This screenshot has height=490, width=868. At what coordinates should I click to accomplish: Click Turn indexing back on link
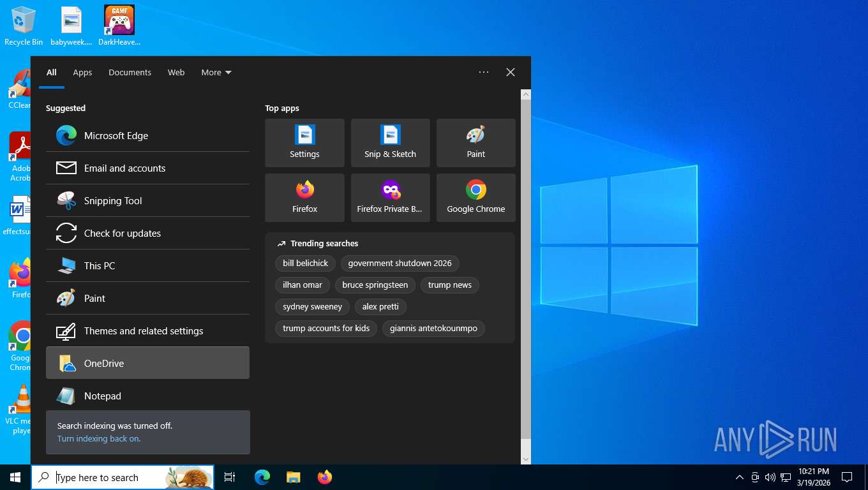[x=99, y=438]
